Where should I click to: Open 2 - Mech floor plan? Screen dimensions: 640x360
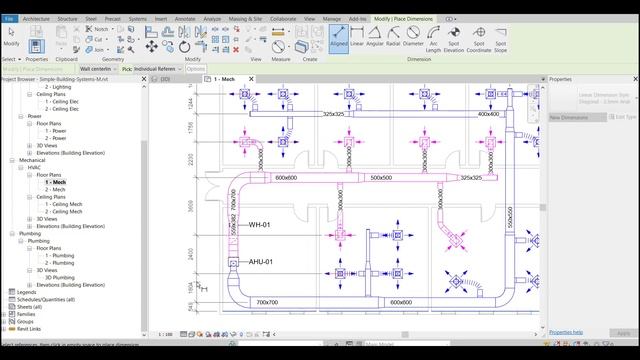pyautogui.click(x=55, y=190)
